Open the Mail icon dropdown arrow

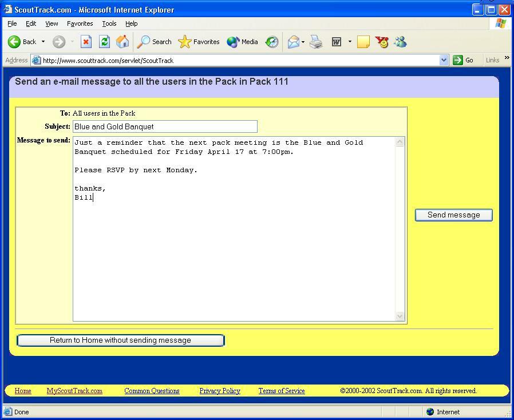tap(303, 42)
